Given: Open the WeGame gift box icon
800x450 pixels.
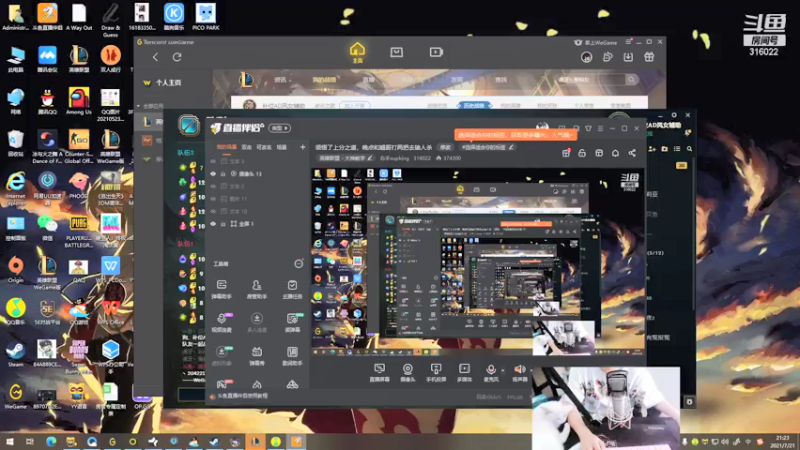Looking at the screenshot, I should pos(649,57).
